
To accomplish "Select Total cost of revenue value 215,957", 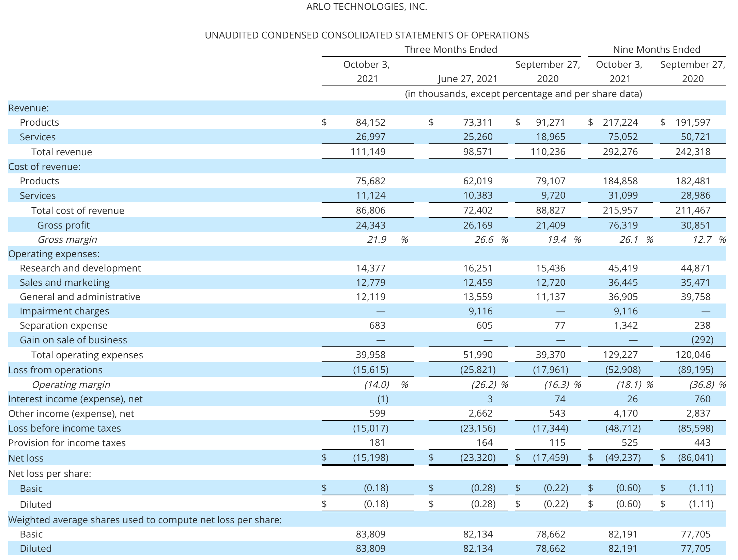I will (x=620, y=210).
